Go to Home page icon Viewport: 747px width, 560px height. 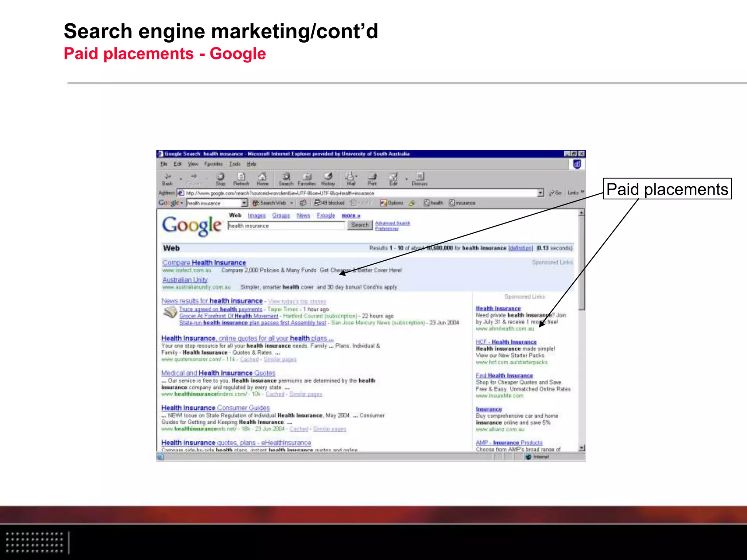(262, 179)
